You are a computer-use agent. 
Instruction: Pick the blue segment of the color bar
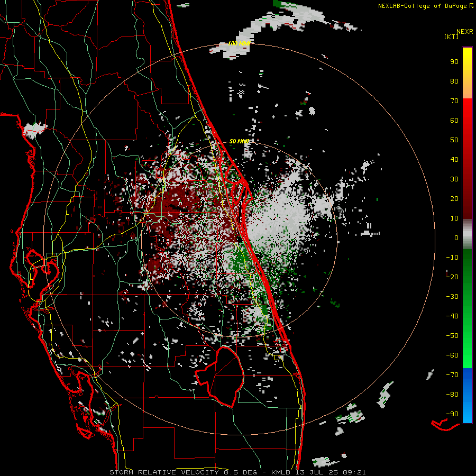coord(467,396)
